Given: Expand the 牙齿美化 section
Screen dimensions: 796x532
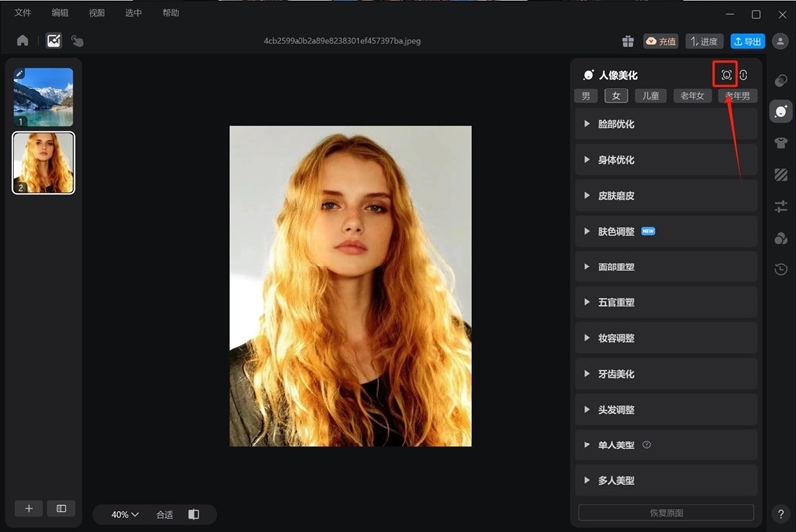Looking at the screenshot, I should click(x=666, y=374).
